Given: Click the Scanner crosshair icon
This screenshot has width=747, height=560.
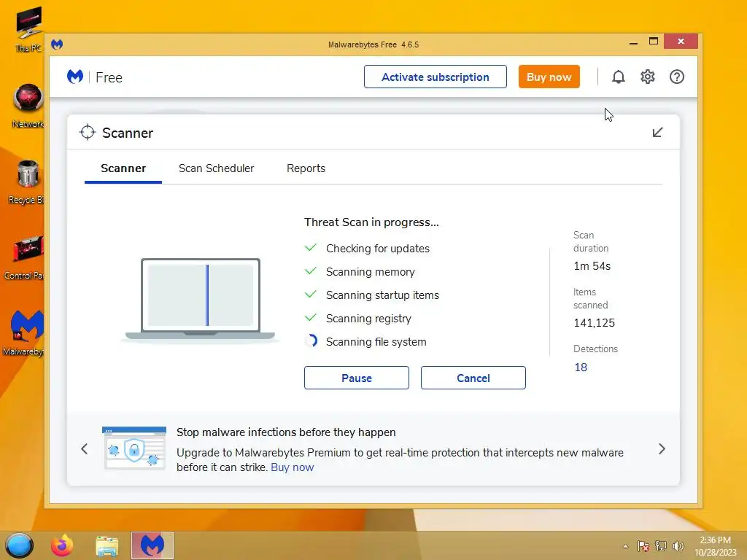Looking at the screenshot, I should tap(88, 133).
